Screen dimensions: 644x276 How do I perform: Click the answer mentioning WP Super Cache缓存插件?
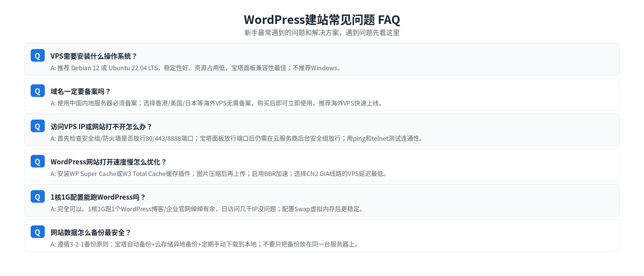point(219,174)
